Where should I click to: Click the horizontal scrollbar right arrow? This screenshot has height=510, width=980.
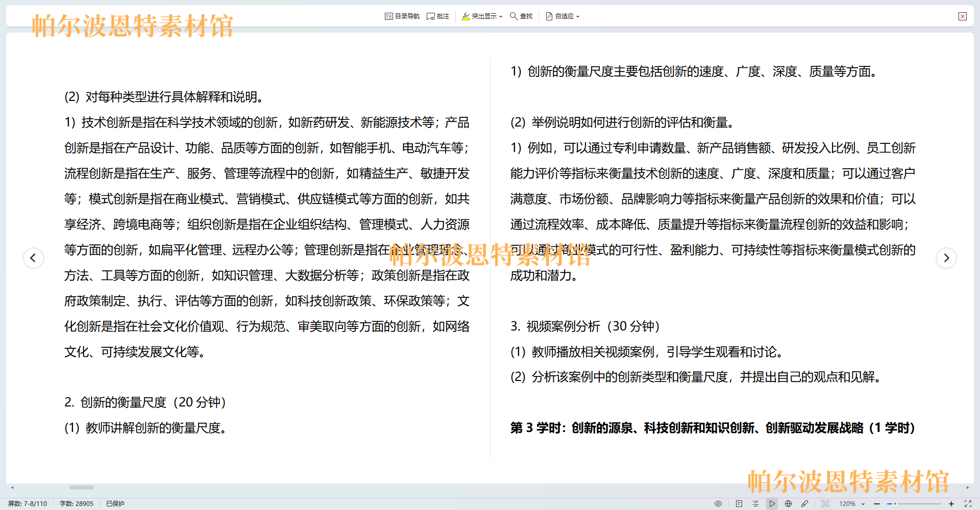click(x=967, y=488)
